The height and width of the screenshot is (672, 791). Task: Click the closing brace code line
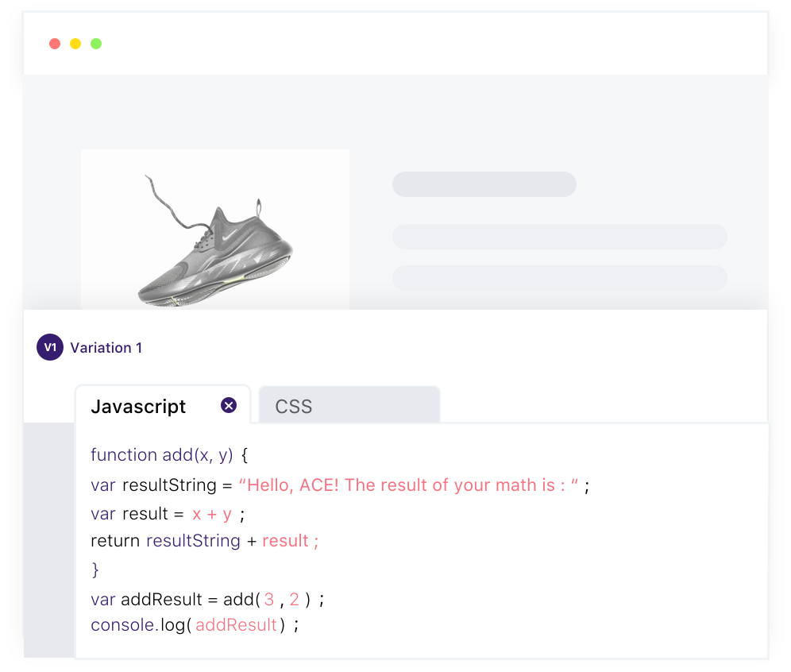(95, 570)
